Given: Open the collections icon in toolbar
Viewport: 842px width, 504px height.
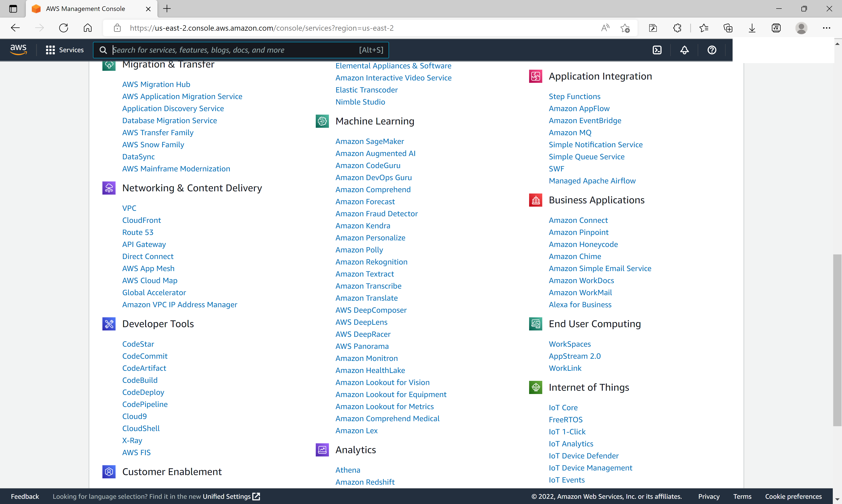Looking at the screenshot, I should point(728,28).
